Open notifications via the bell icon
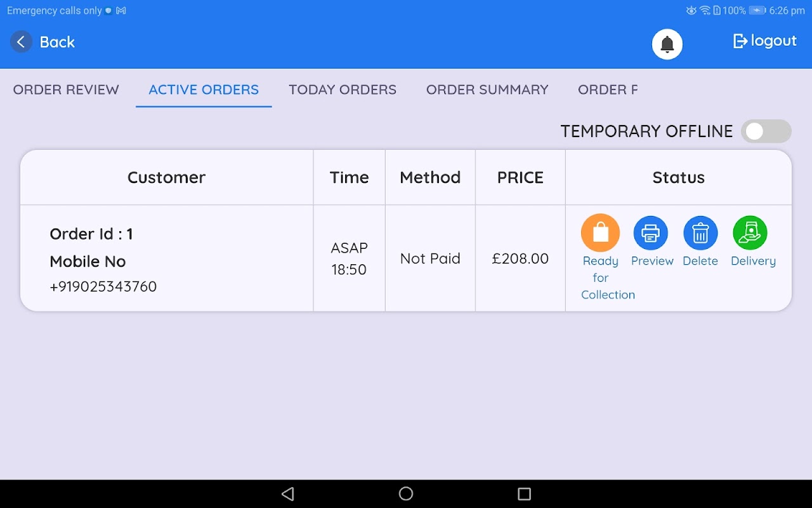The image size is (812, 508). pyautogui.click(x=667, y=44)
